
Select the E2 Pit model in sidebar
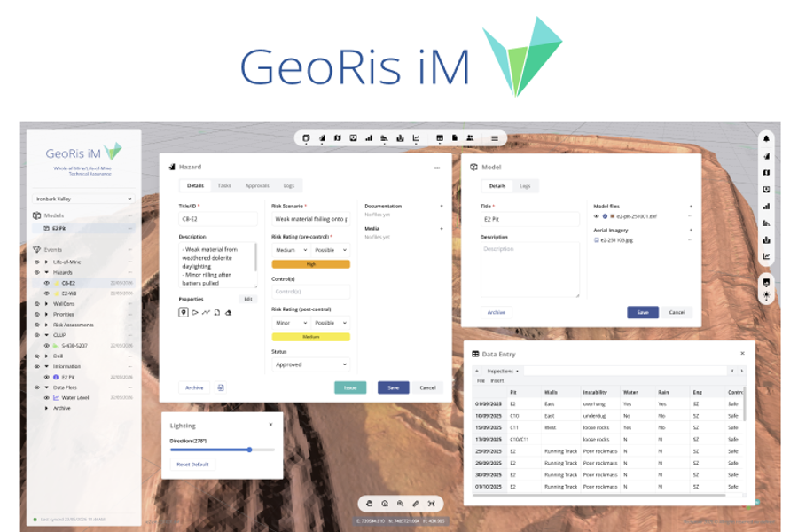point(83,229)
